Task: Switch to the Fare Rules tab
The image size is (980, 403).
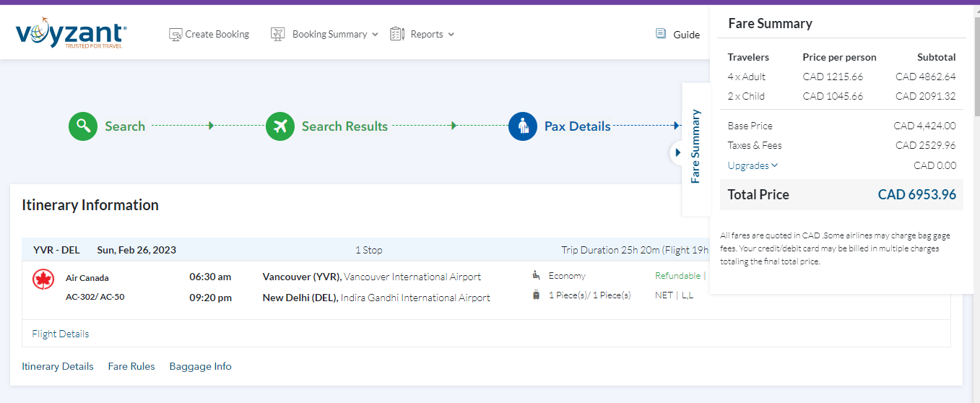Action: pyautogui.click(x=131, y=366)
